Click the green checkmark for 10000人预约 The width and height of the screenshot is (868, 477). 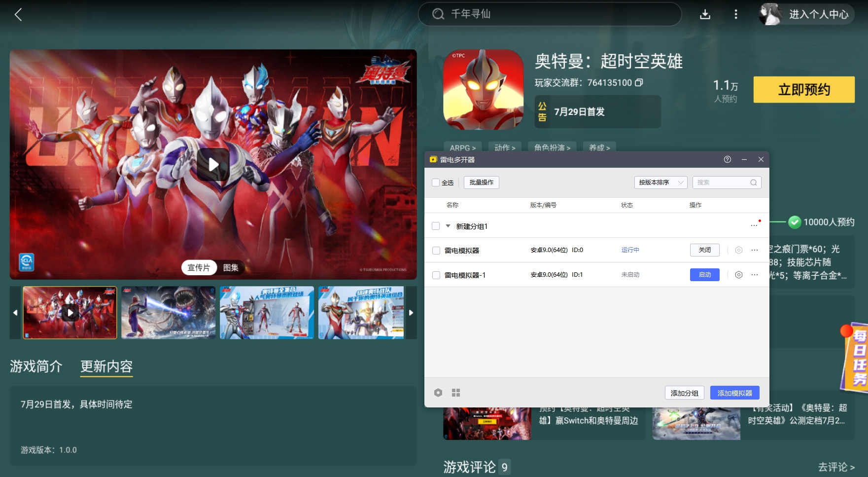[795, 222]
